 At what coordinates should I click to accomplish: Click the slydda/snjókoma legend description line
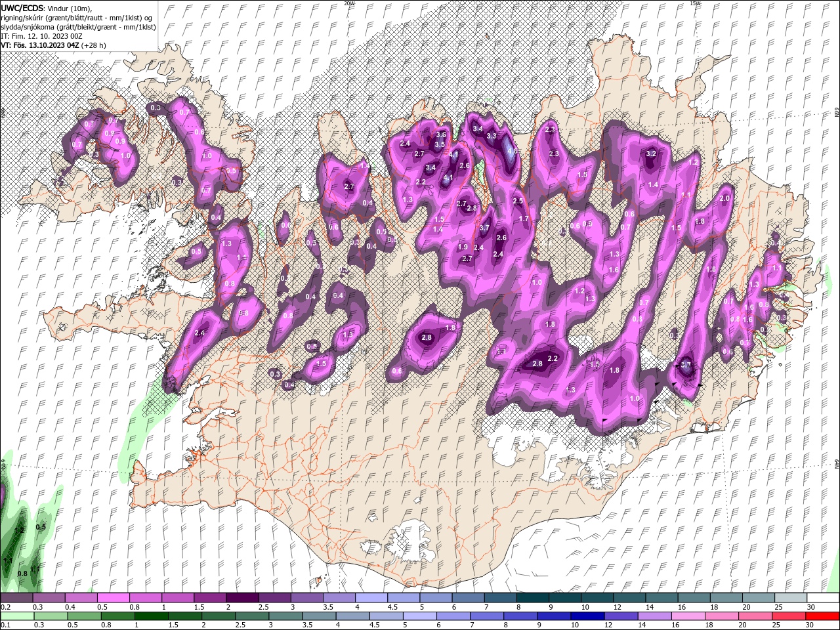[x=78, y=27]
